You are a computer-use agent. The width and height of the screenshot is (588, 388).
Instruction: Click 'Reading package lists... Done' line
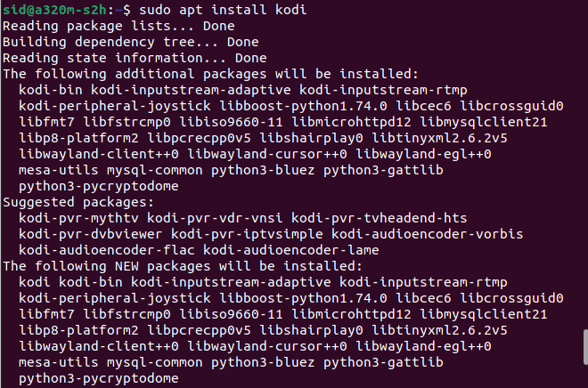pyautogui.click(x=118, y=26)
